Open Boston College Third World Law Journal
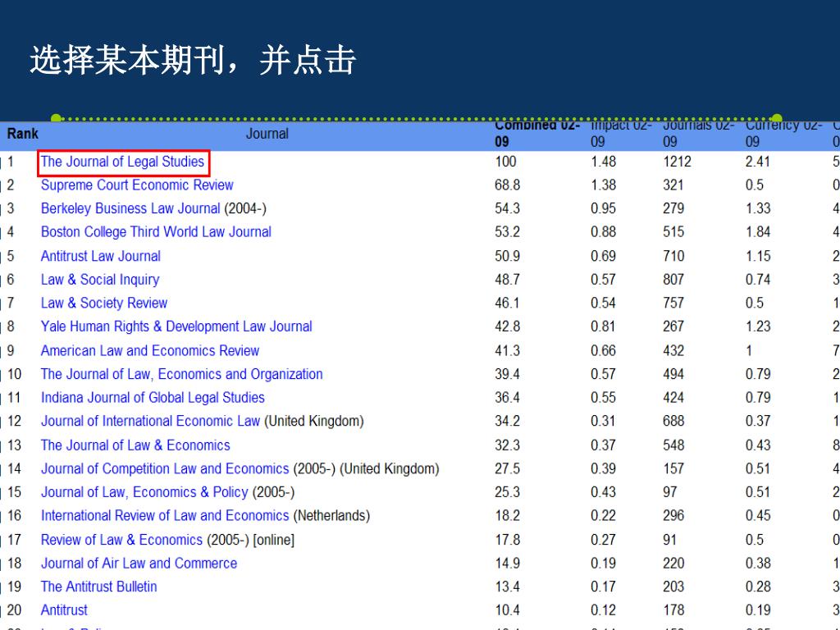This screenshot has height=630, width=840. click(156, 232)
